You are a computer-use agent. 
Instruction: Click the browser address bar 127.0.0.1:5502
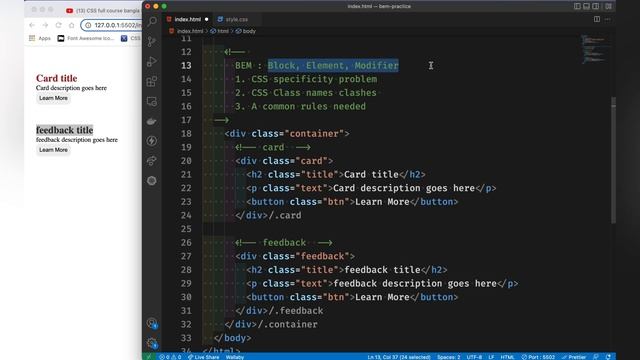[x=111, y=25]
